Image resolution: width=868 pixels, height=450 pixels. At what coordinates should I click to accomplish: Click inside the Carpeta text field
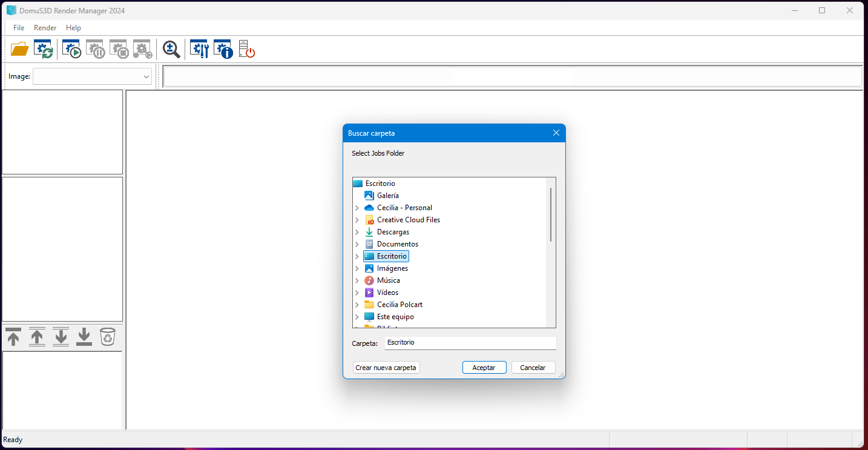(x=470, y=343)
